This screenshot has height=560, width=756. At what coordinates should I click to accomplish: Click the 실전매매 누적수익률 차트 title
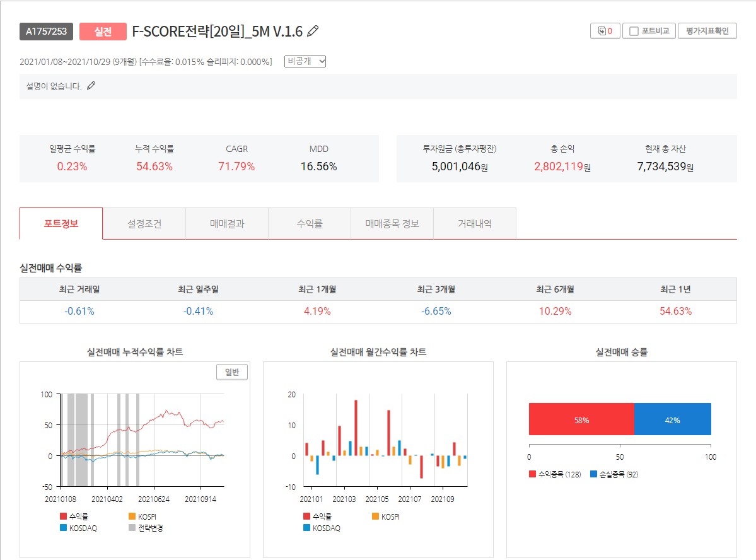pyautogui.click(x=135, y=352)
